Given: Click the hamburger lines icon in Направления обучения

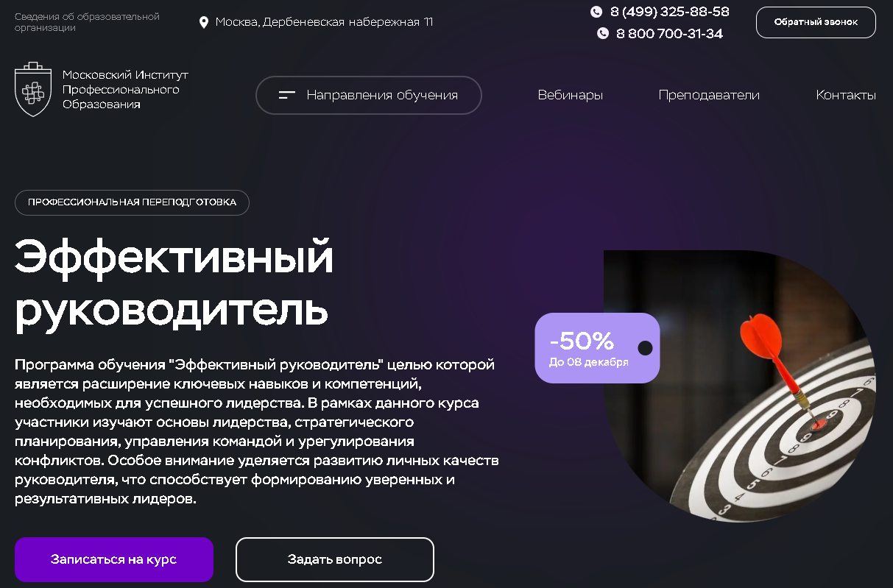Looking at the screenshot, I should tap(287, 95).
